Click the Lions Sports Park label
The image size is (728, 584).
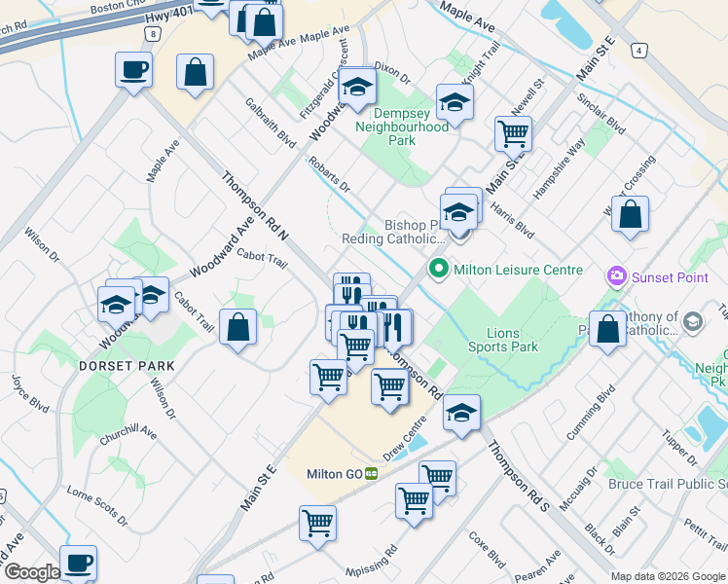tap(503, 340)
